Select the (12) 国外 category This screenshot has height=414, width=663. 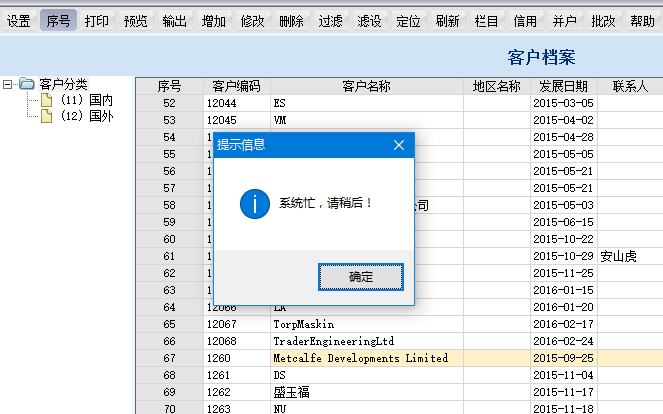87,116
